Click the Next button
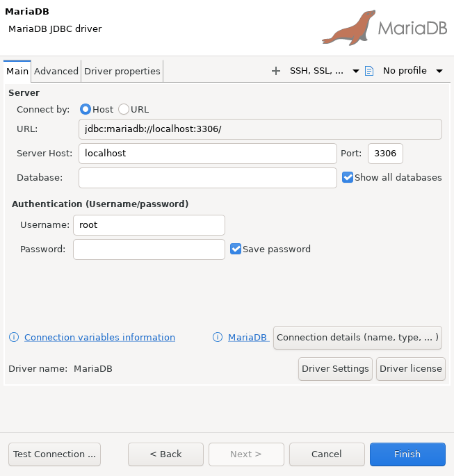 coord(246,454)
